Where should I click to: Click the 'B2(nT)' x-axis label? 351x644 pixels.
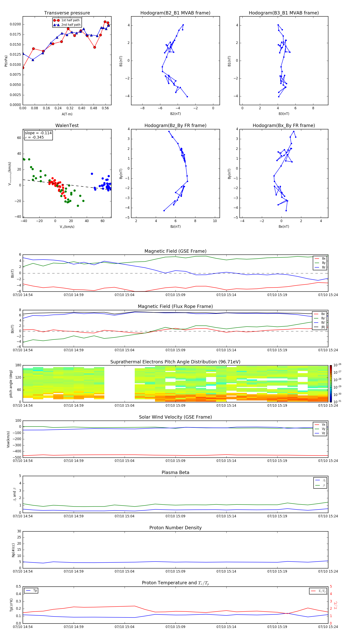[x=175, y=114]
